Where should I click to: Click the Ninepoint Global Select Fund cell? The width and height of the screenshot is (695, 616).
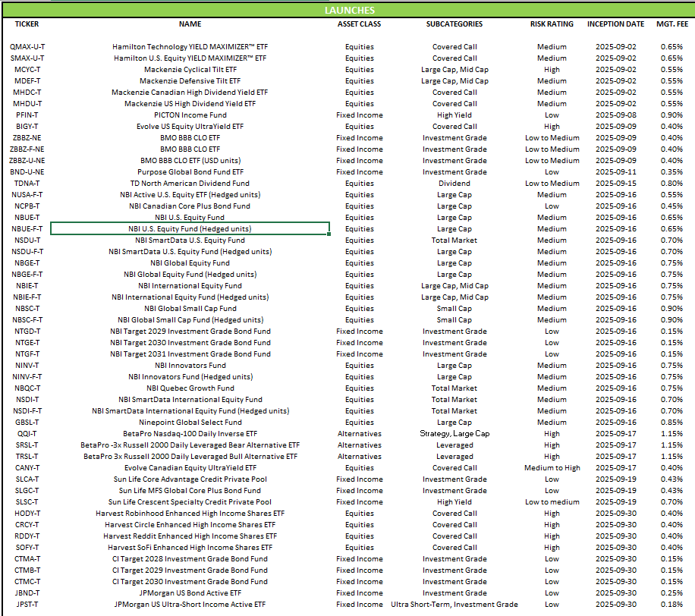click(190, 423)
